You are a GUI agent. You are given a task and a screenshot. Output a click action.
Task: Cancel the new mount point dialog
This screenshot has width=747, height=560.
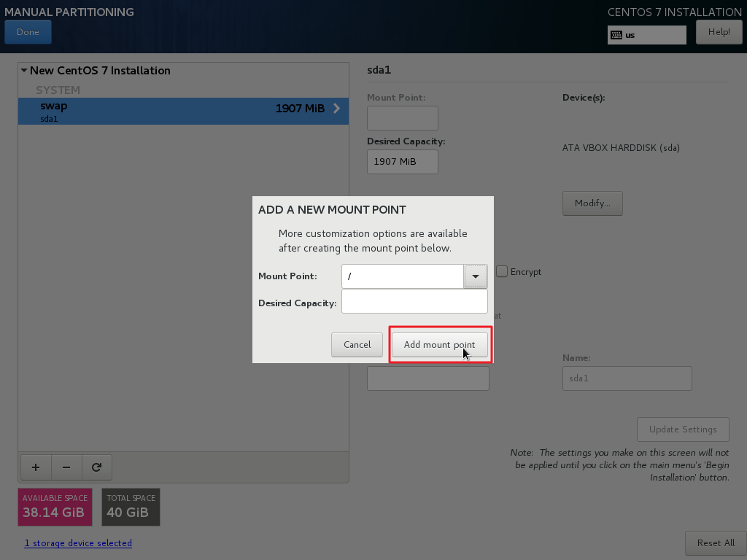click(357, 345)
